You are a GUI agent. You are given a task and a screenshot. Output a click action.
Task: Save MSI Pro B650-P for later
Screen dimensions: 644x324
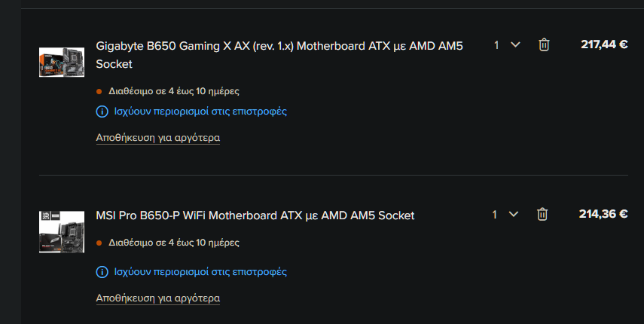click(157, 298)
